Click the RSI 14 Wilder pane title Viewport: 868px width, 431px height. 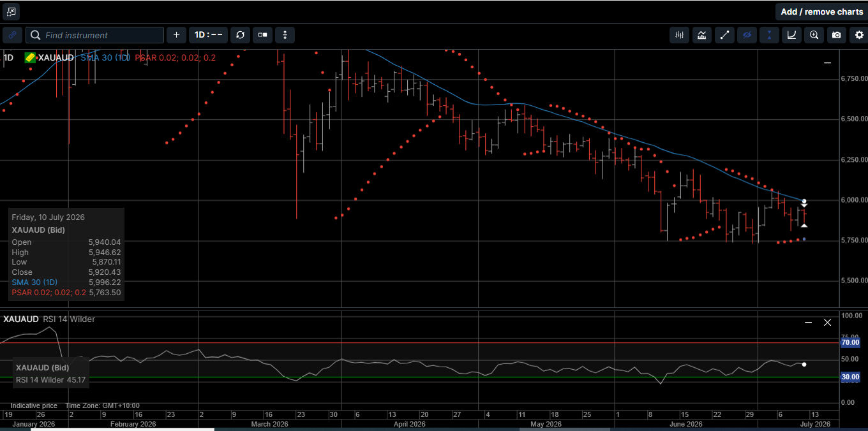point(69,319)
